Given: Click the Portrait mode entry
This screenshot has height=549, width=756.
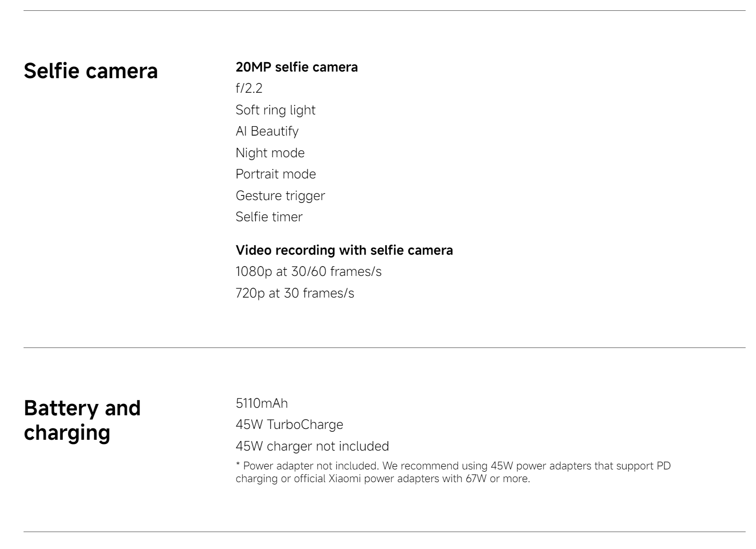Looking at the screenshot, I should [276, 174].
